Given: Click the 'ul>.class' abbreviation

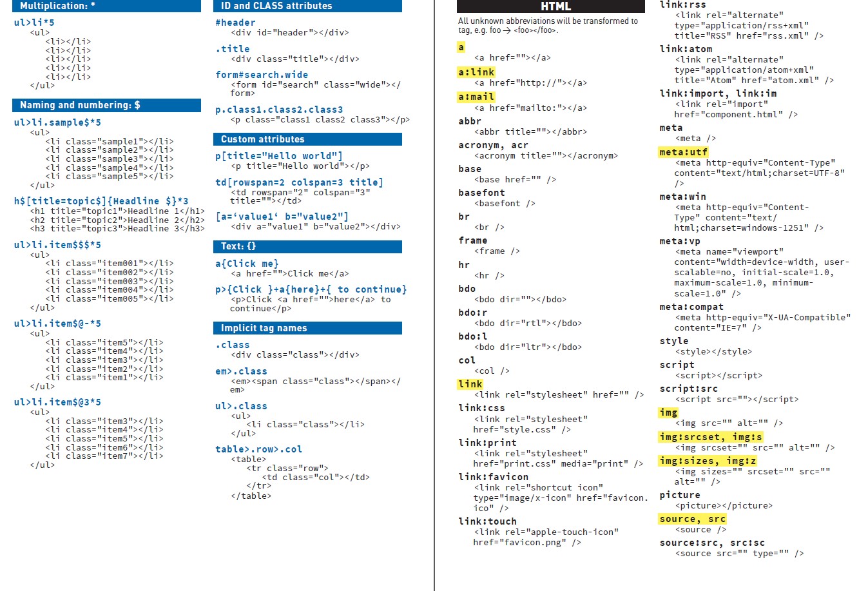Looking at the screenshot, I should click(x=241, y=406).
